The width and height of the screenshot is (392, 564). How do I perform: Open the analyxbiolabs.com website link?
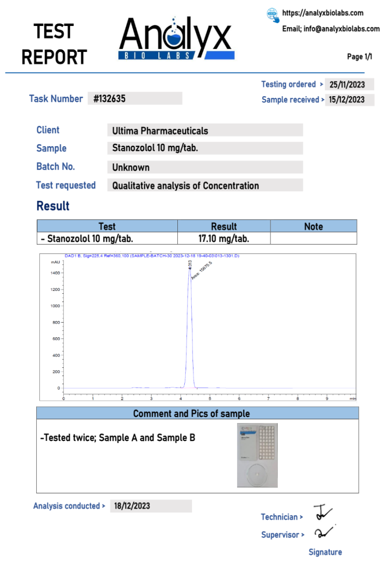tap(322, 13)
